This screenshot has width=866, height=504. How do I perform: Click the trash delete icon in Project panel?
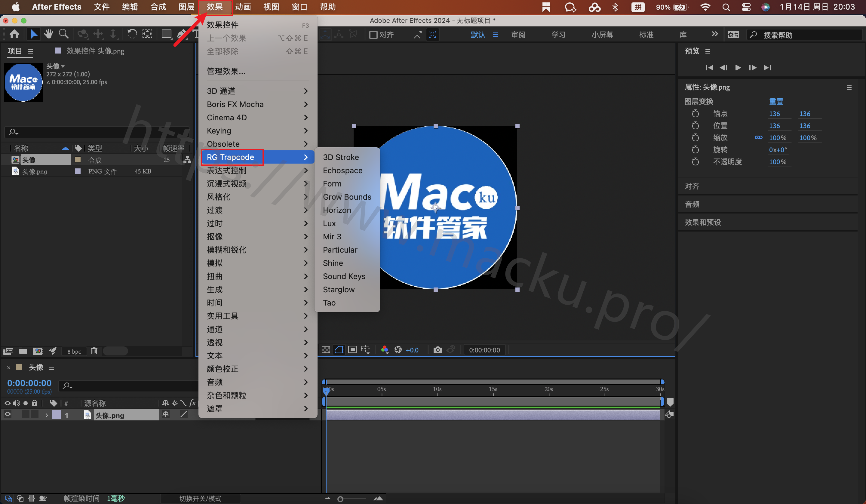[94, 351]
